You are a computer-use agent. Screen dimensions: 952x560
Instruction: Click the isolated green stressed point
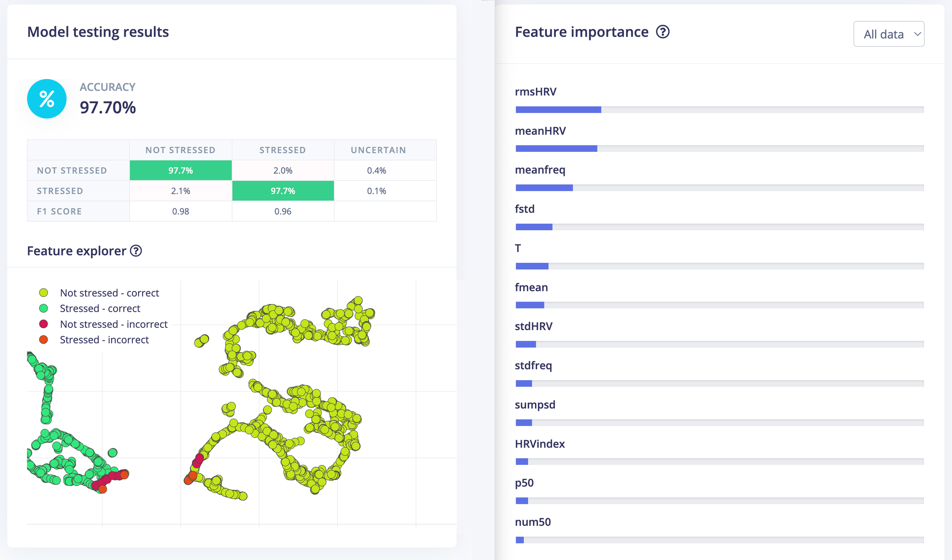pyautogui.click(x=113, y=452)
